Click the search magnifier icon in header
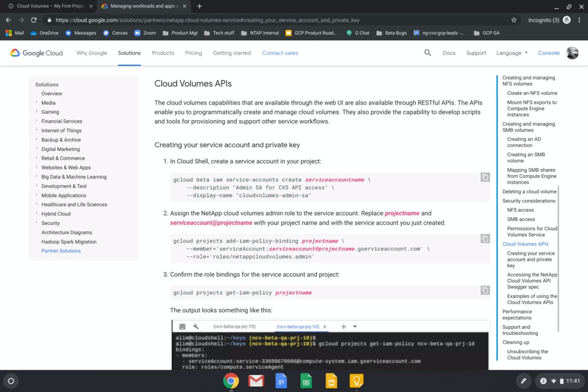 click(427, 53)
